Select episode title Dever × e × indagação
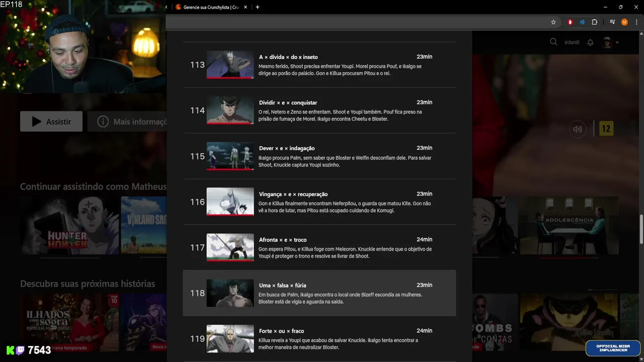Viewport: 644px width, 362px height. [x=287, y=148]
